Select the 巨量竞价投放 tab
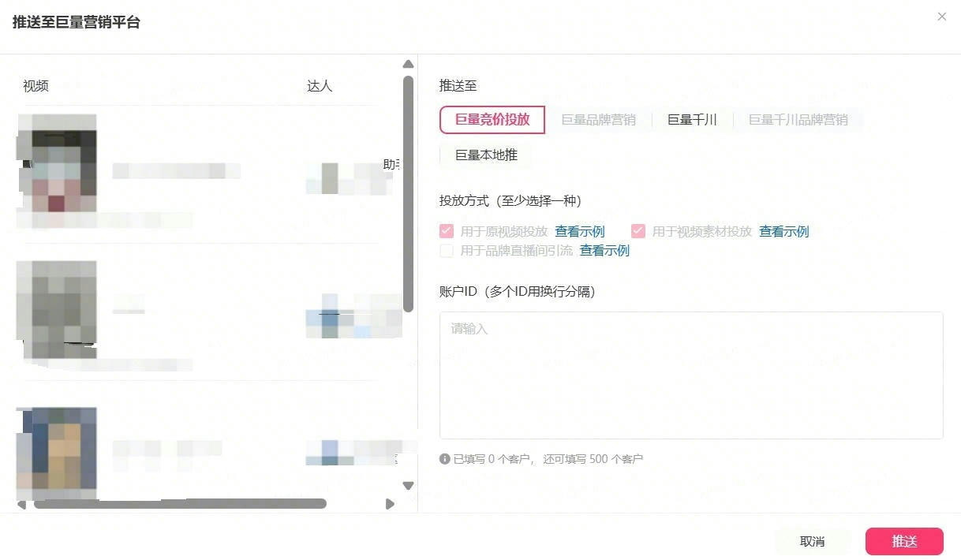 [x=492, y=120]
